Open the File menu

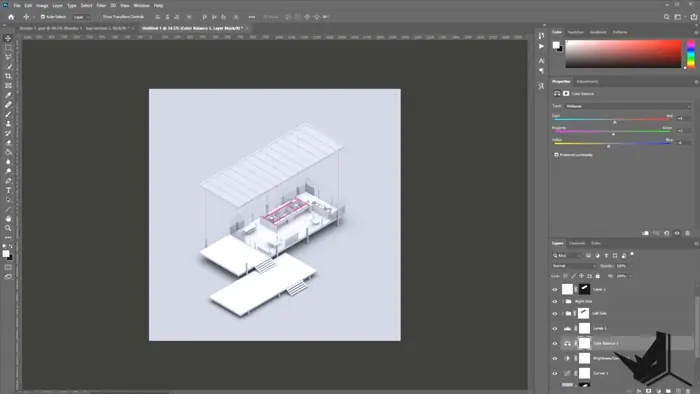coord(17,6)
